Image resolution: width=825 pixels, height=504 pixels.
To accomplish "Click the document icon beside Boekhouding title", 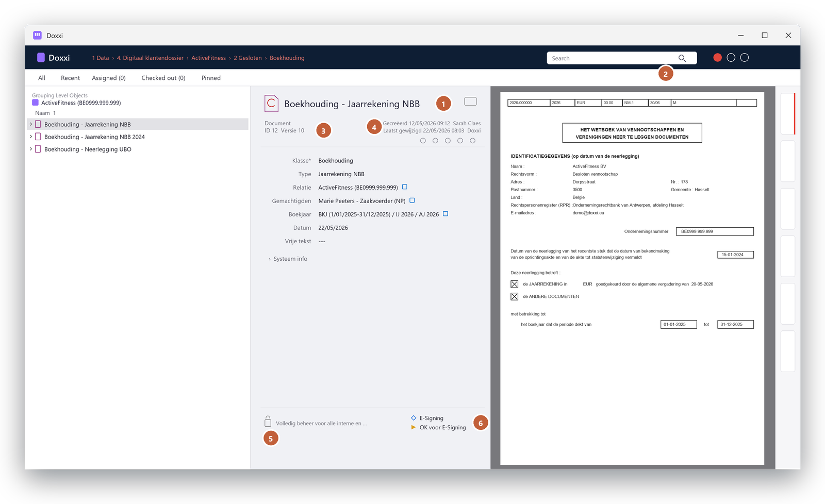I will coord(272,104).
